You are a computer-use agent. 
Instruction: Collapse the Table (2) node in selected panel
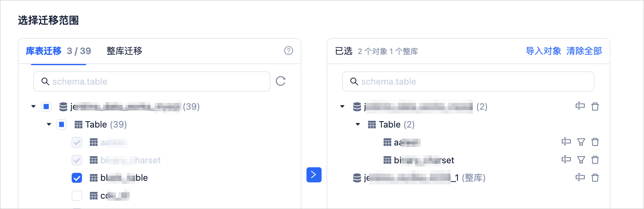358,124
